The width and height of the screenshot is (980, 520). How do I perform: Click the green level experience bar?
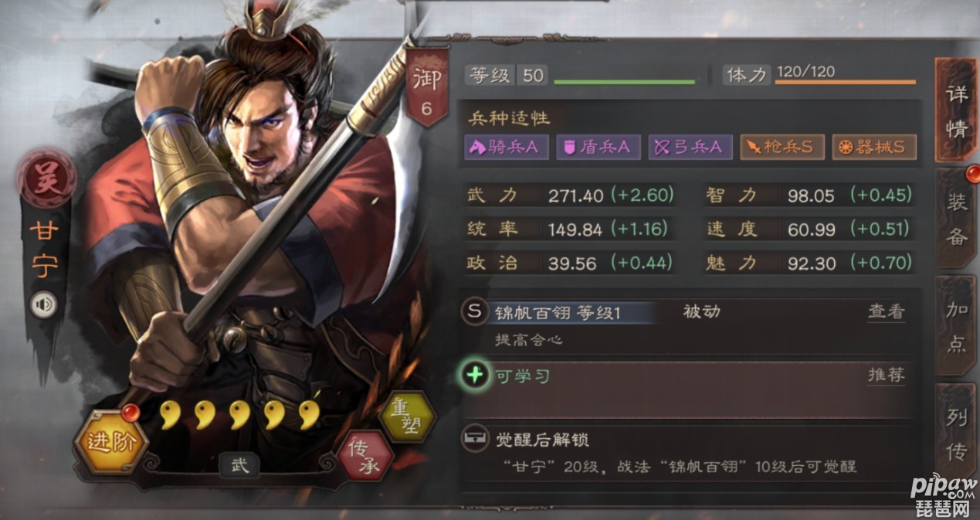click(625, 81)
